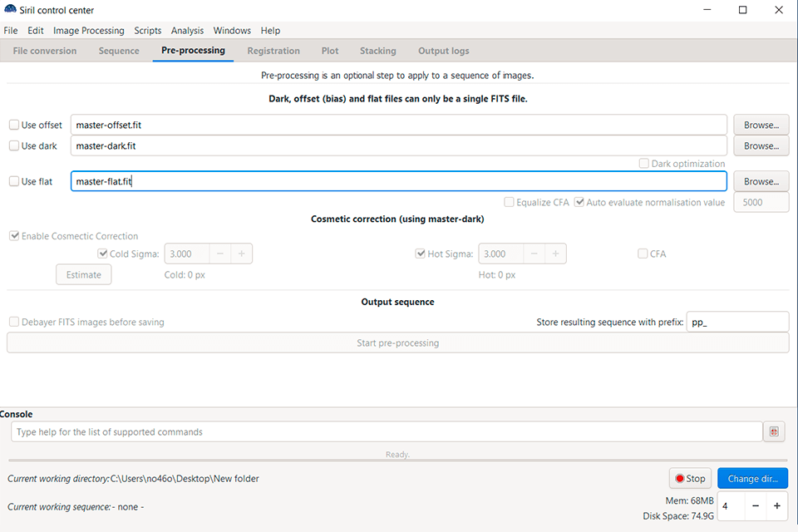Click the Siril app icon in title bar
This screenshot has width=798, height=532.
click(x=10, y=10)
